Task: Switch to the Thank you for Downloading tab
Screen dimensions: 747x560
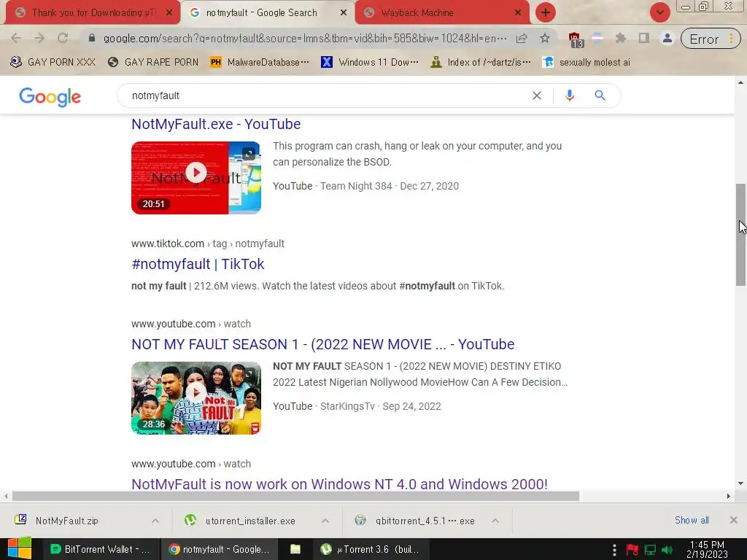Action: [x=93, y=13]
